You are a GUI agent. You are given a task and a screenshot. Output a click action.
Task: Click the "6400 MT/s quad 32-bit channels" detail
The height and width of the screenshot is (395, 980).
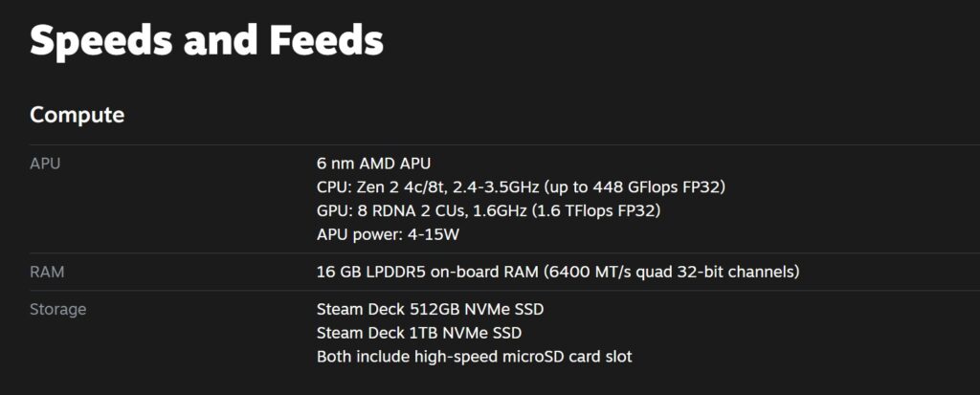point(671,273)
